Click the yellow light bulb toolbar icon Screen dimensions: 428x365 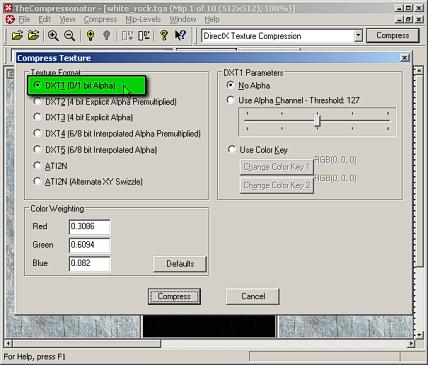click(90, 35)
